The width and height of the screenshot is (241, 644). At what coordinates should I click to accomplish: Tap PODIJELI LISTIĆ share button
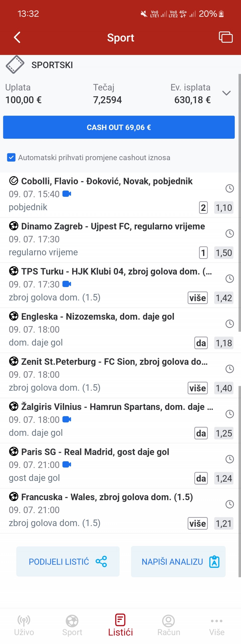[68, 561]
